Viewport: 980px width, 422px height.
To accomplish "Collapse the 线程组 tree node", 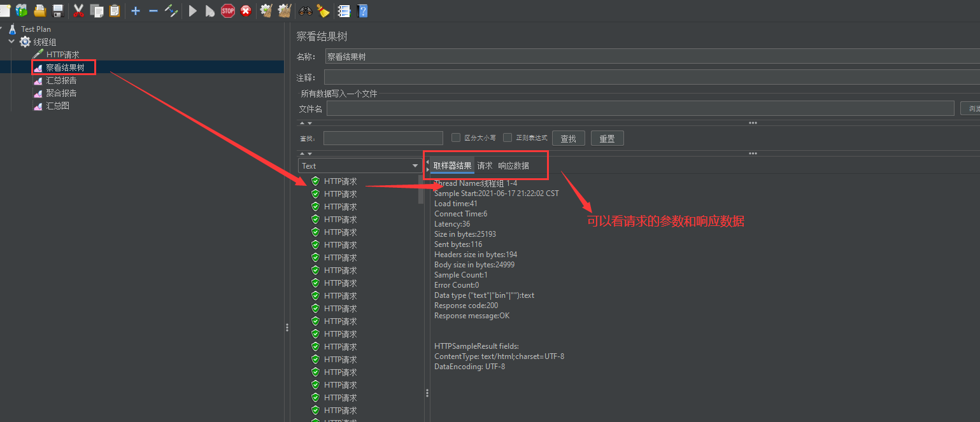I will tap(11, 41).
